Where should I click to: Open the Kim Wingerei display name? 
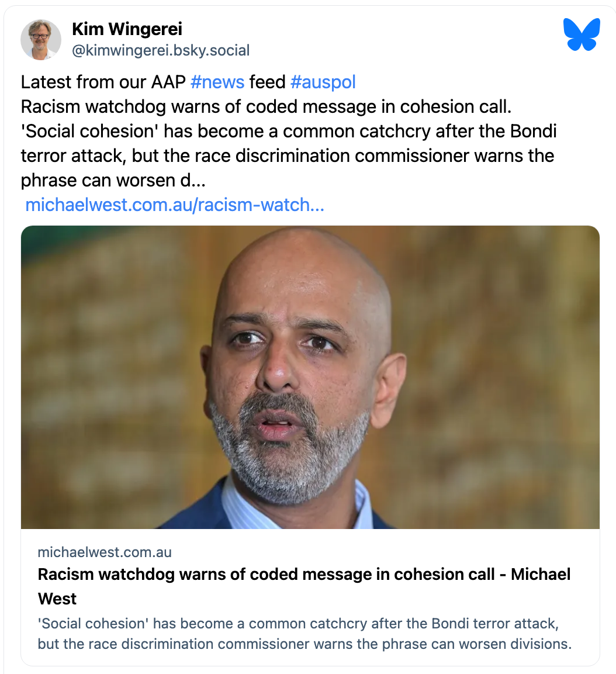127,29
